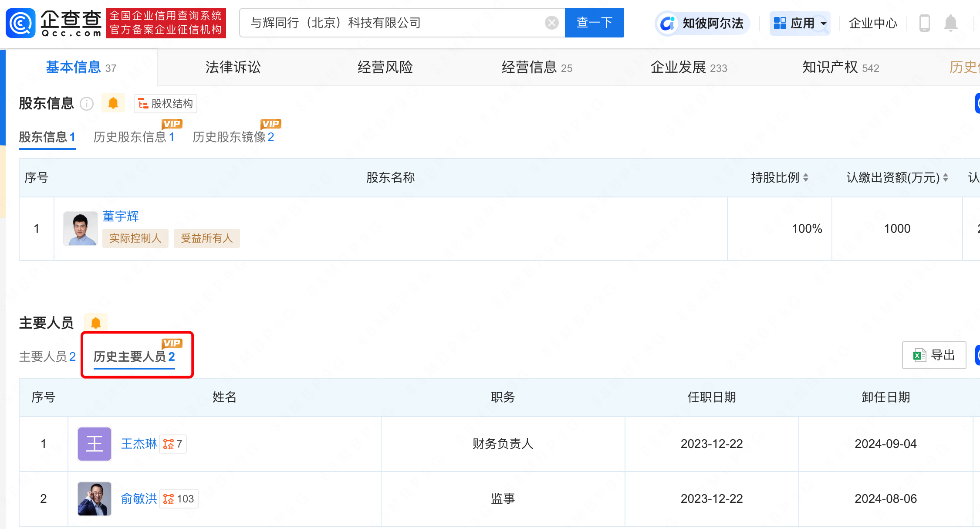Click 王杰琳 row 任职日期 2023-12-22
This screenshot has height=529, width=980.
tap(712, 444)
